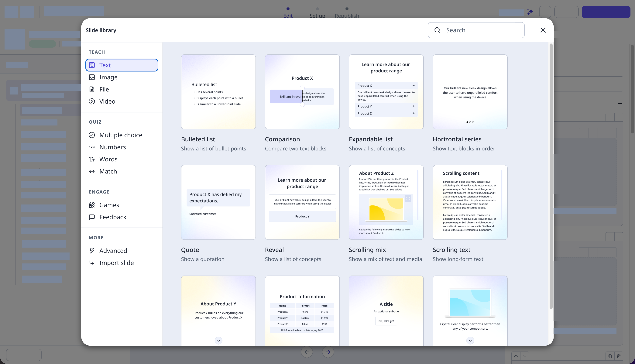Open the Match quiz category
Screen dimensions: 635x364
122,171
